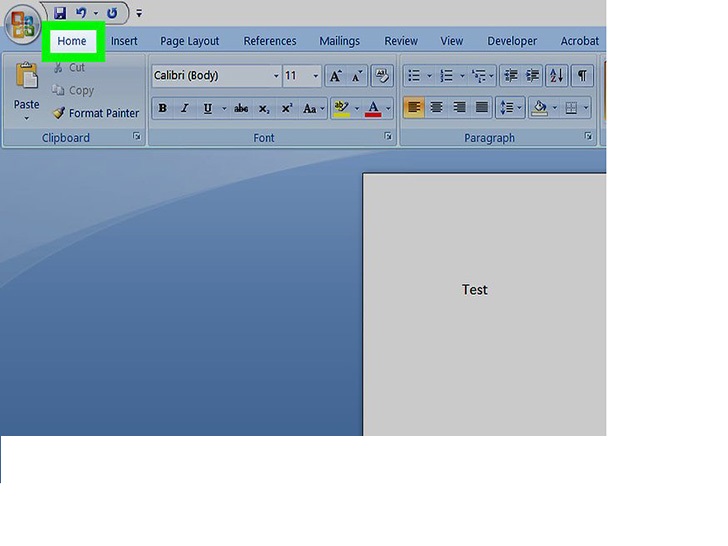Expand the Paste options arrow
Image resolution: width=728 pixels, height=546 pixels.
click(26, 118)
